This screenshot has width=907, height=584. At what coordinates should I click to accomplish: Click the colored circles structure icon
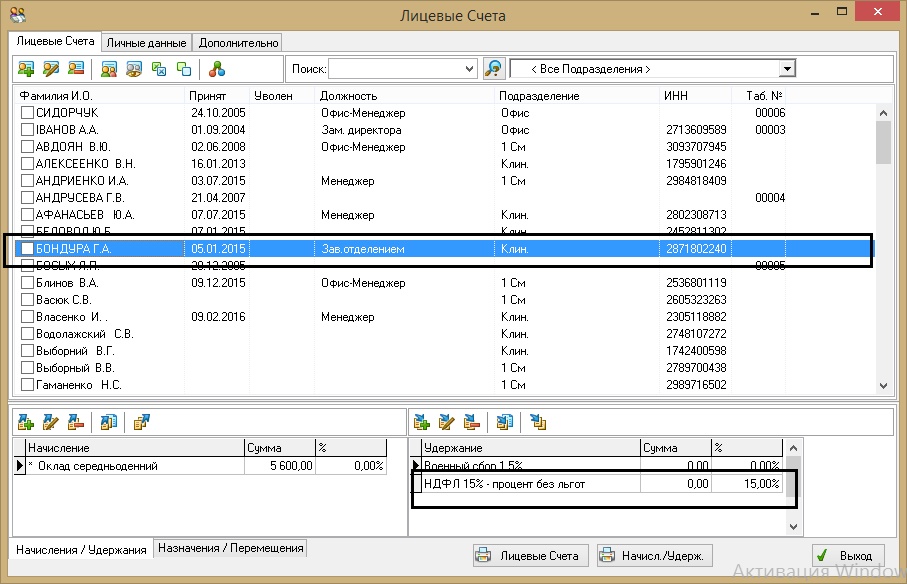point(217,69)
